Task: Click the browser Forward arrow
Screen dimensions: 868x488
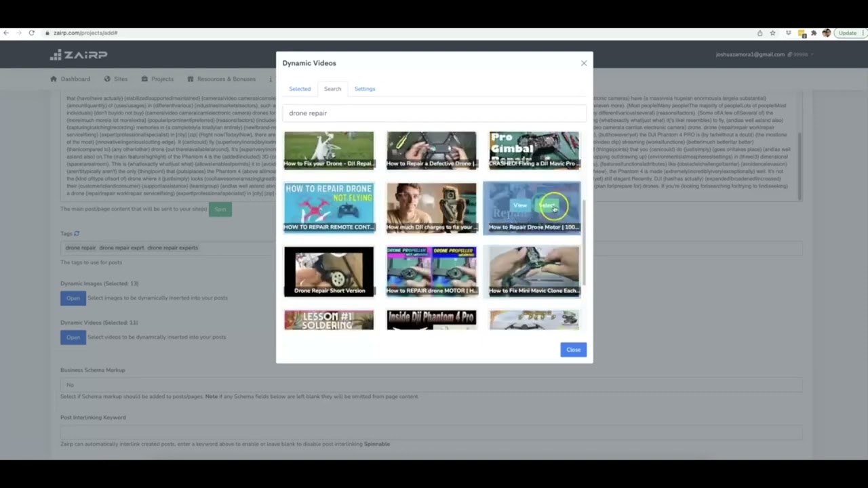Action: (x=18, y=33)
